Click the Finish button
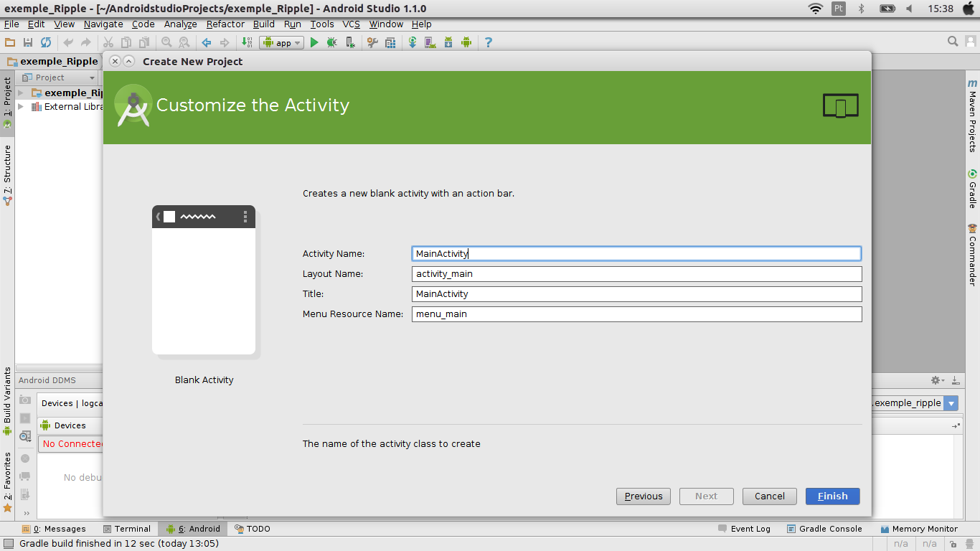Image resolution: width=980 pixels, height=551 pixels. (832, 496)
